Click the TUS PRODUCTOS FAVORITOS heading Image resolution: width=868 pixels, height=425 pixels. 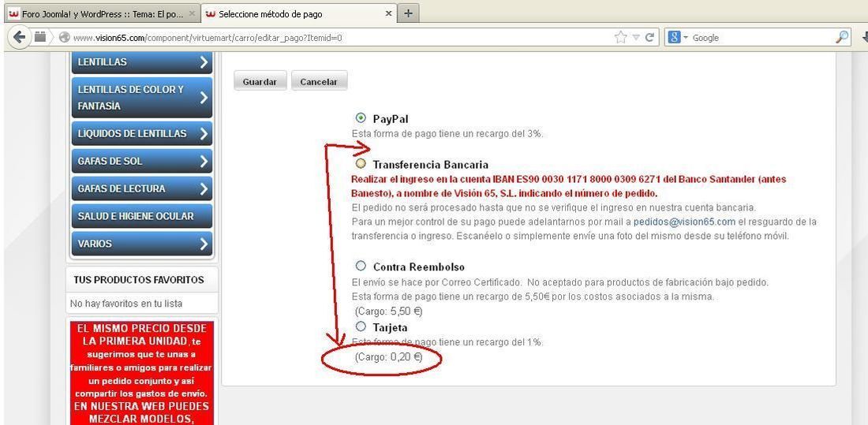[139, 280]
